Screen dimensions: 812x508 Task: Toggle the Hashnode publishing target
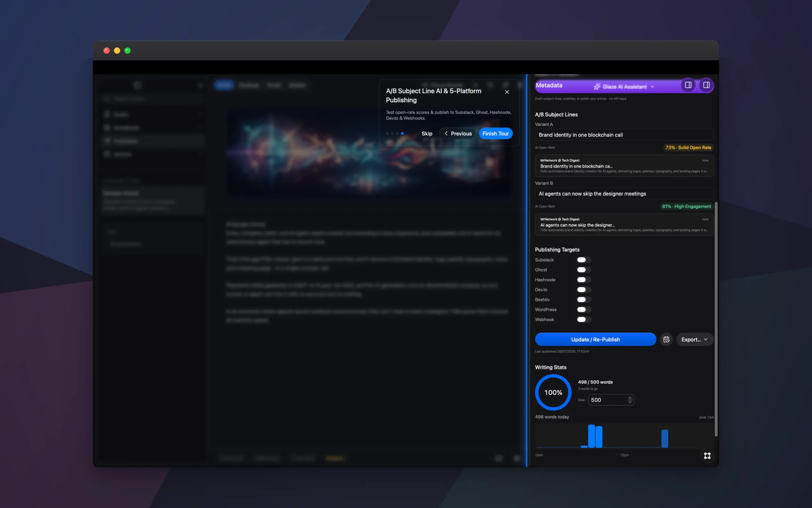[584, 280]
